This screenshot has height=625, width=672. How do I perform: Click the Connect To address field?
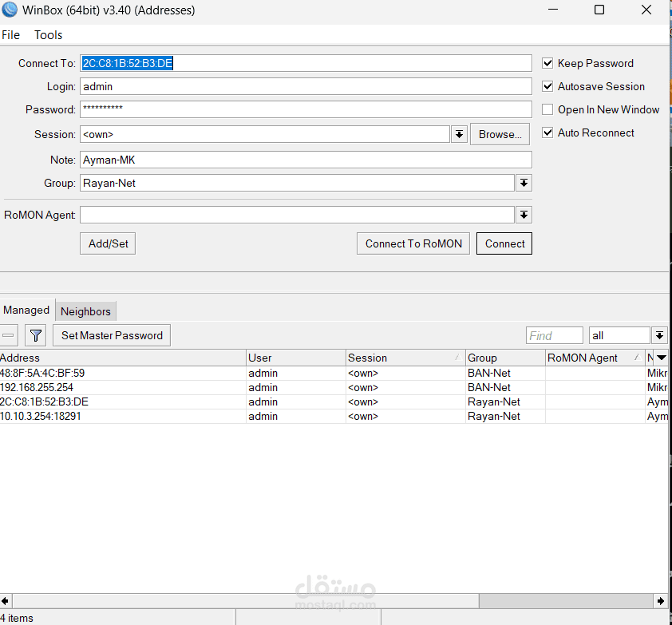[x=306, y=63]
